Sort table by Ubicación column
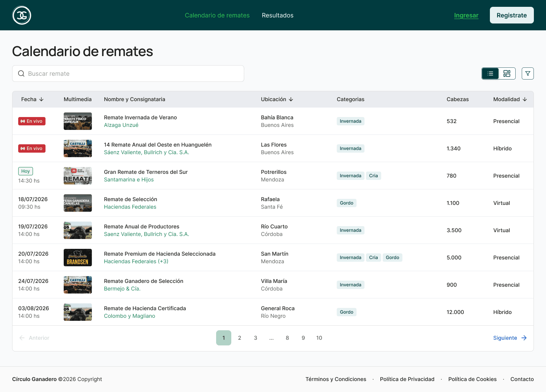 (x=277, y=99)
